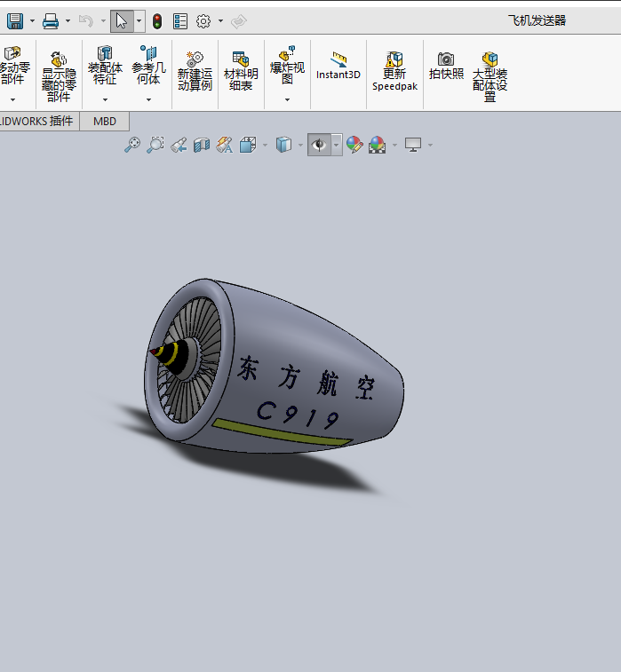Click the 材料明细表 bill of materials button
The width and height of the screenshot is (621, 672).
pyautogui.click(x=241, y=71)
